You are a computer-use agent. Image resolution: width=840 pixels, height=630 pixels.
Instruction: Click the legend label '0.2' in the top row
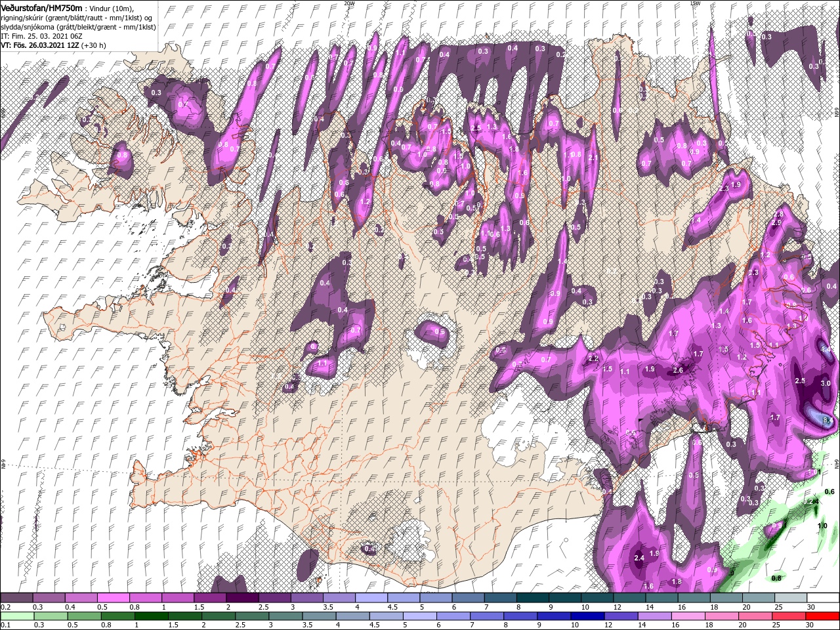[6, 607]
